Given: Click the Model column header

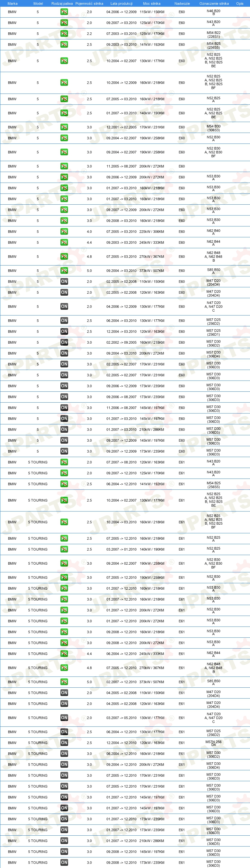Looking at the screenshot, I should click(x=38, y=4).
